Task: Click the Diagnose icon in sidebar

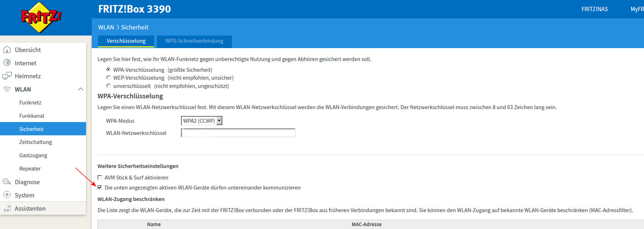Action: (7, 182)
